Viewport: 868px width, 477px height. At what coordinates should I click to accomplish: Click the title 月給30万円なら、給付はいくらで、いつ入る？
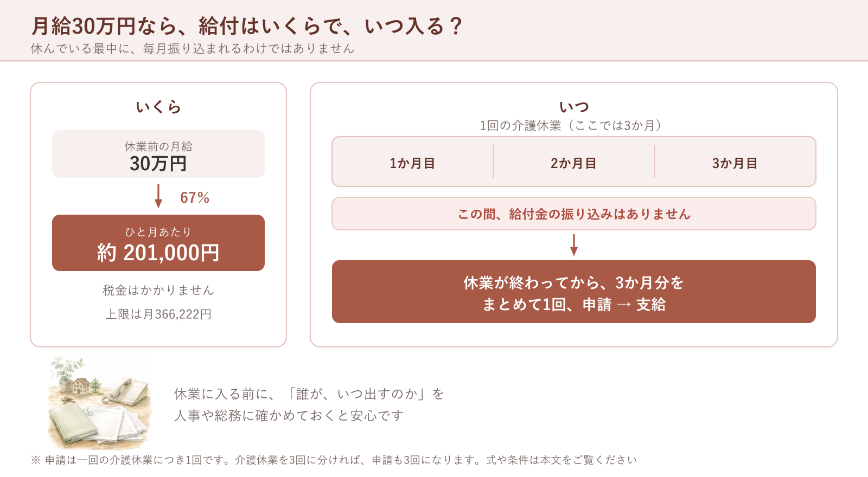[x=247, y=26]
